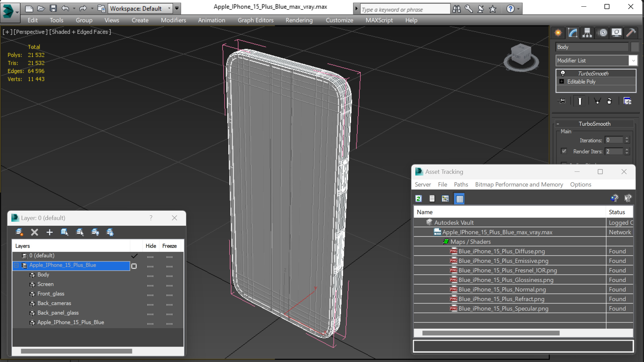Save the file with the floppy icon
644x362 pixels.
(x=53, y=8)
